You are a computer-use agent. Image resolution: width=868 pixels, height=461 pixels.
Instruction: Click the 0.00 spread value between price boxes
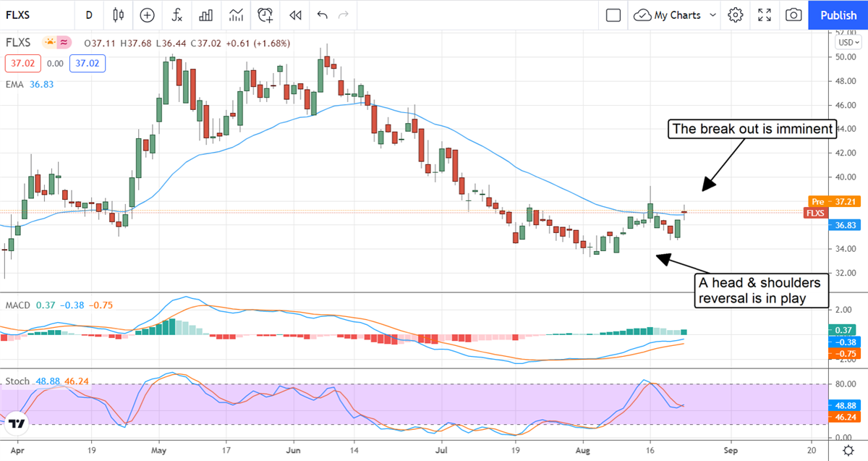point(55,64)
